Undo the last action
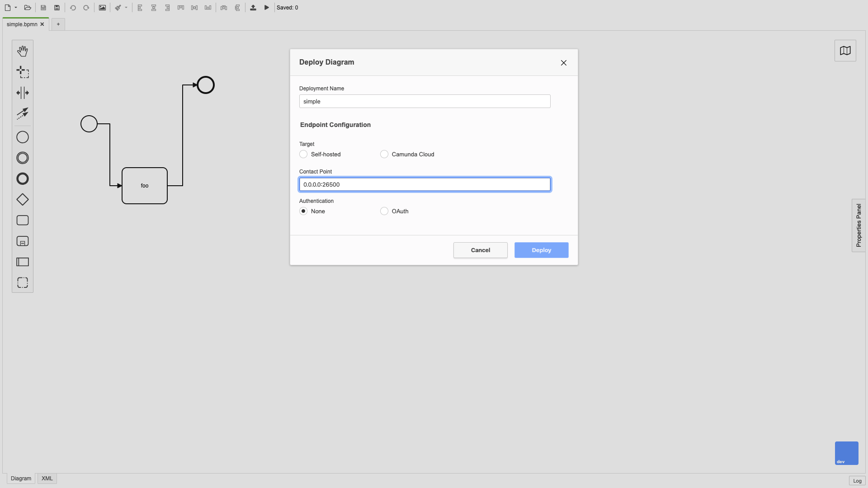Screen dimensions: 868x488 73,8
